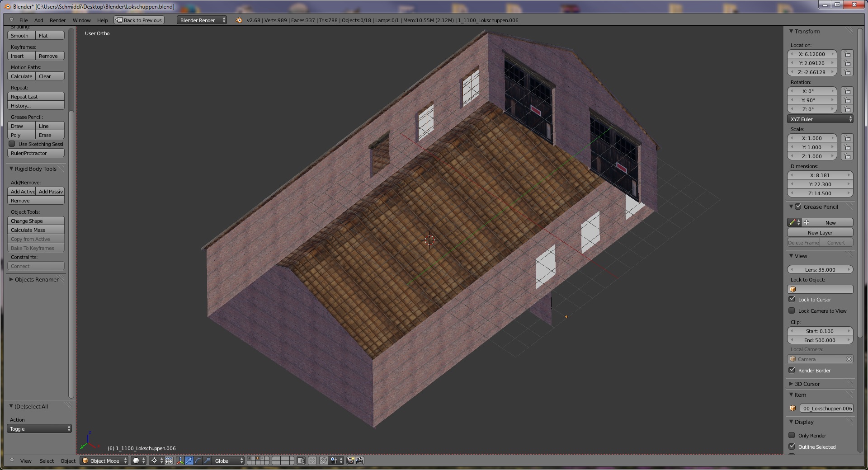
Task: Open the Render menu
Action: (57, 20)
